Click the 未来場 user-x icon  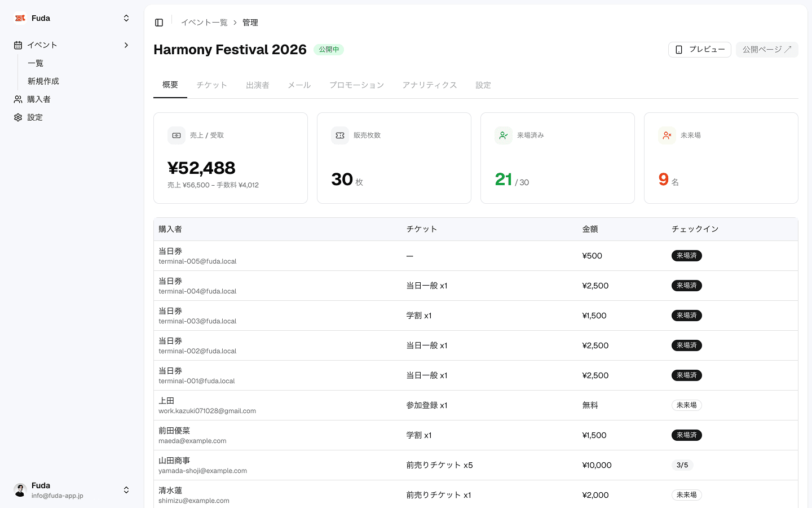point(667,135)
